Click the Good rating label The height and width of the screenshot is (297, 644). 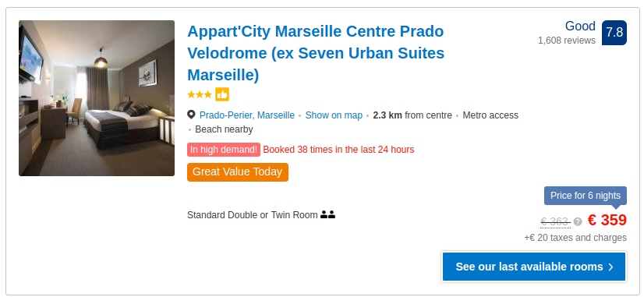click(580, 27)
